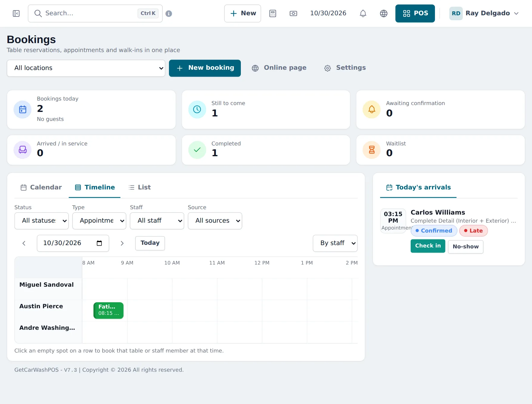The height and width of the screenshot is (404, 532).
Task: Jump to Today on timeline
Action: [x=150, y=243]
